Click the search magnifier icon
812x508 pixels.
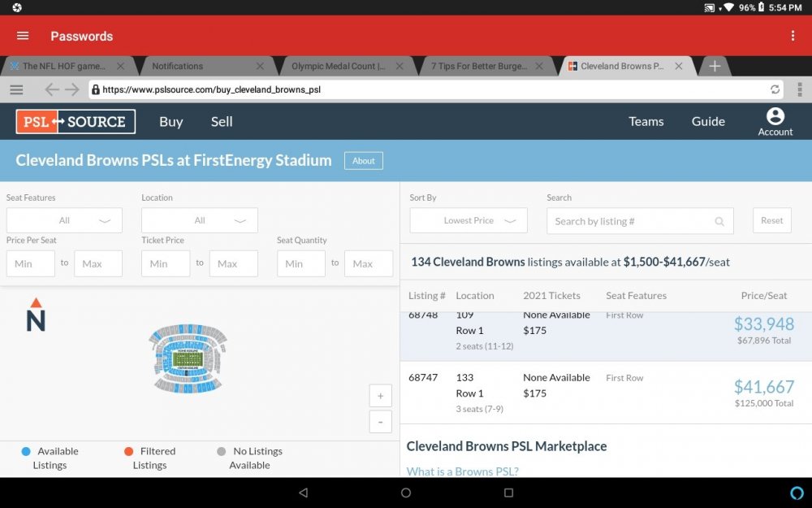coord(719,221)
